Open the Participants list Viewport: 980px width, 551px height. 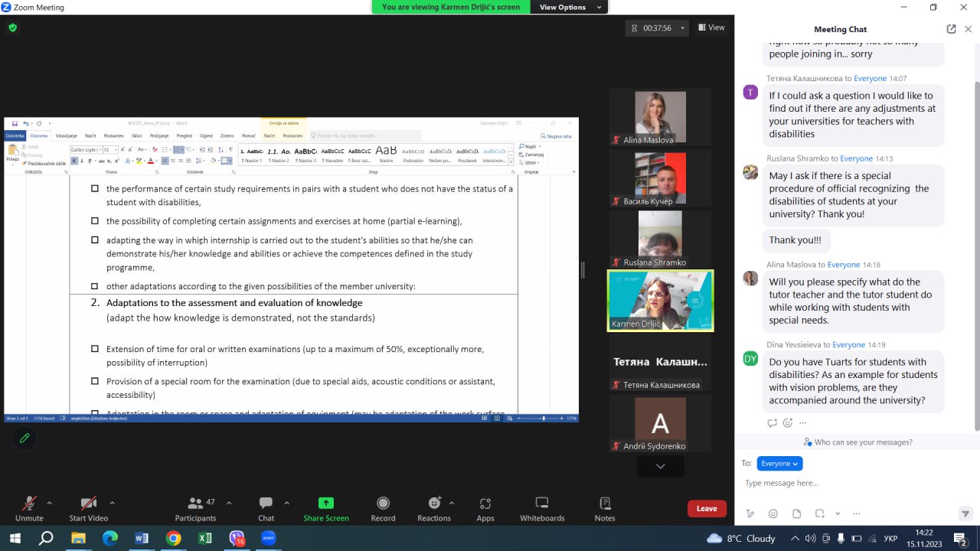tap(196, 504)
